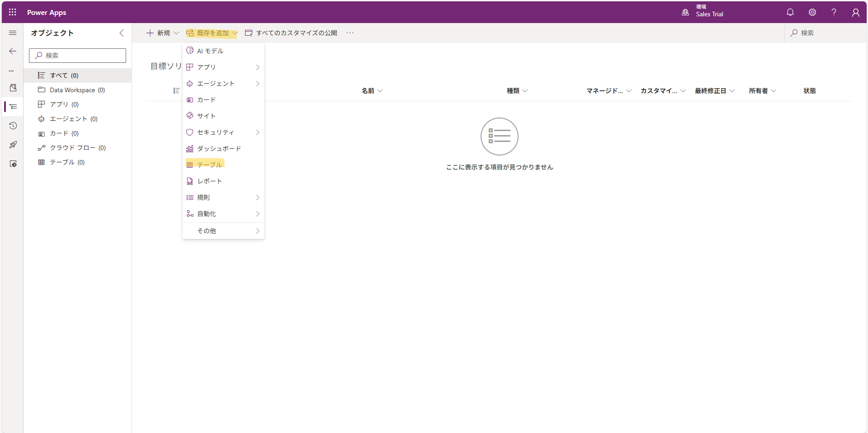The width and height of the screenshot is (868, 433).
Task: Click the back arrow in left rail
Action: pos(13,51)
